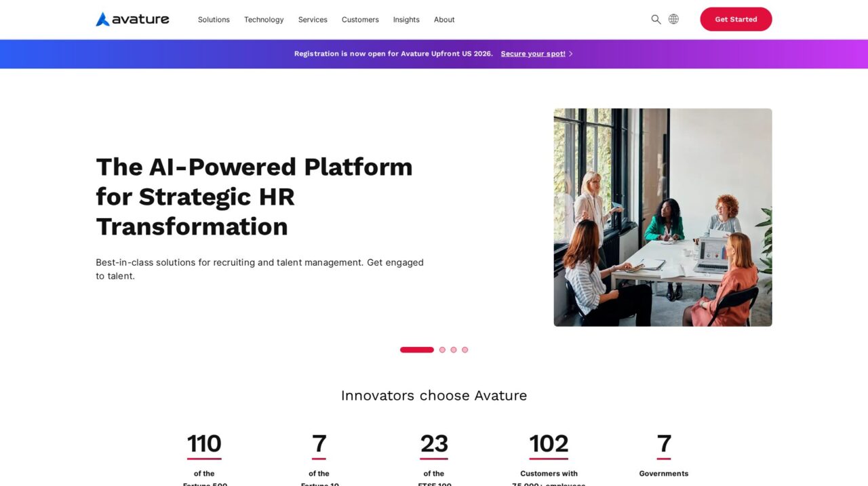Screen dimensions: 868x486
Task: Click the Avature Upfront US 2026 banner
Action: coord(393,54)
